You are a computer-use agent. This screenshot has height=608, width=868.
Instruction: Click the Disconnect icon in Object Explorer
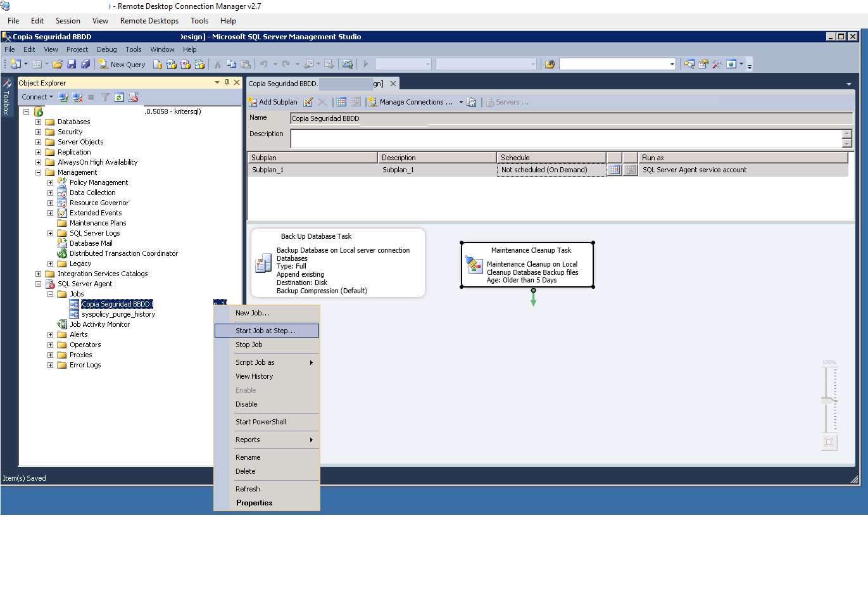(x=77, y=97)
